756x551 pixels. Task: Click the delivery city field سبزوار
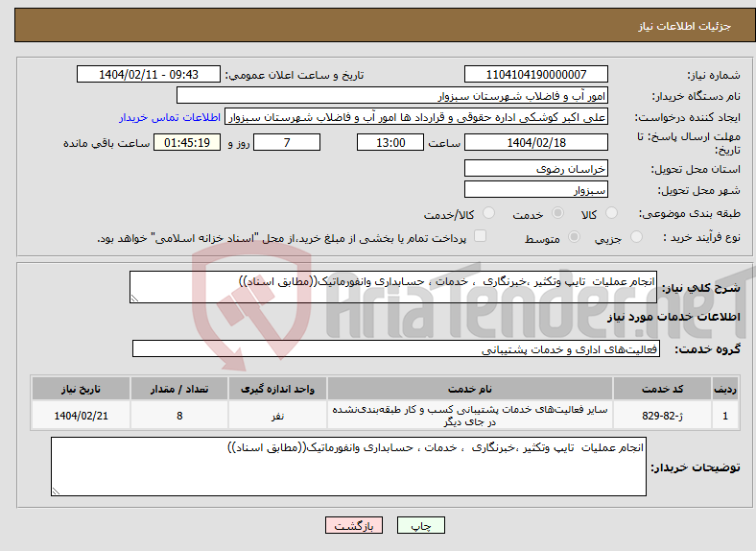point(535,190)
